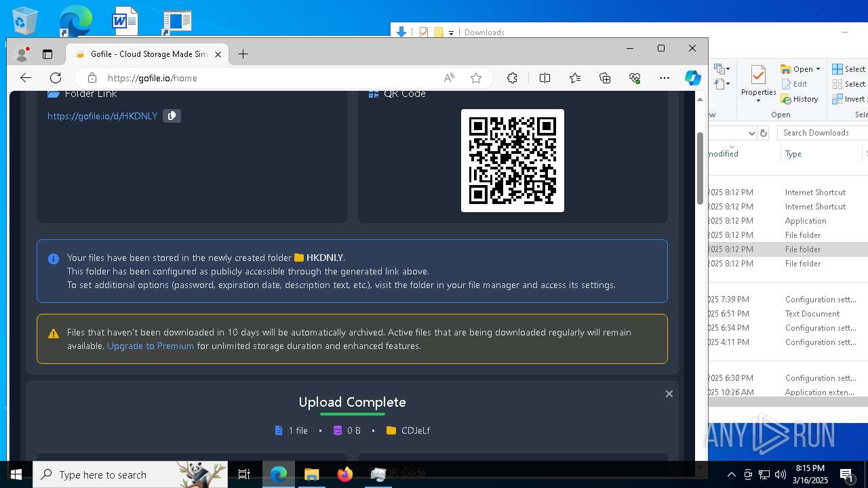Image resolution: width=868 pixels, height=488 pixels.
Task: Open the Windows Start menu
Action: click(x=16, y=474)
